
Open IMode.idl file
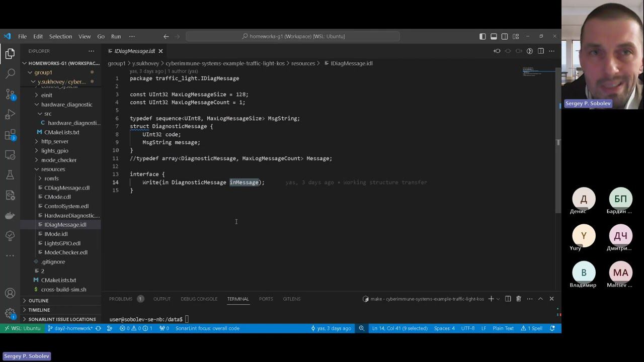click(x=60, y=234)
